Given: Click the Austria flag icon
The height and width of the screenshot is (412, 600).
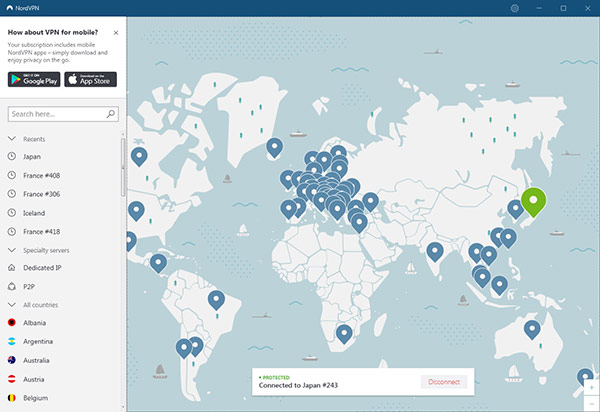Looking at the screenshot, I should coord(12,379).
